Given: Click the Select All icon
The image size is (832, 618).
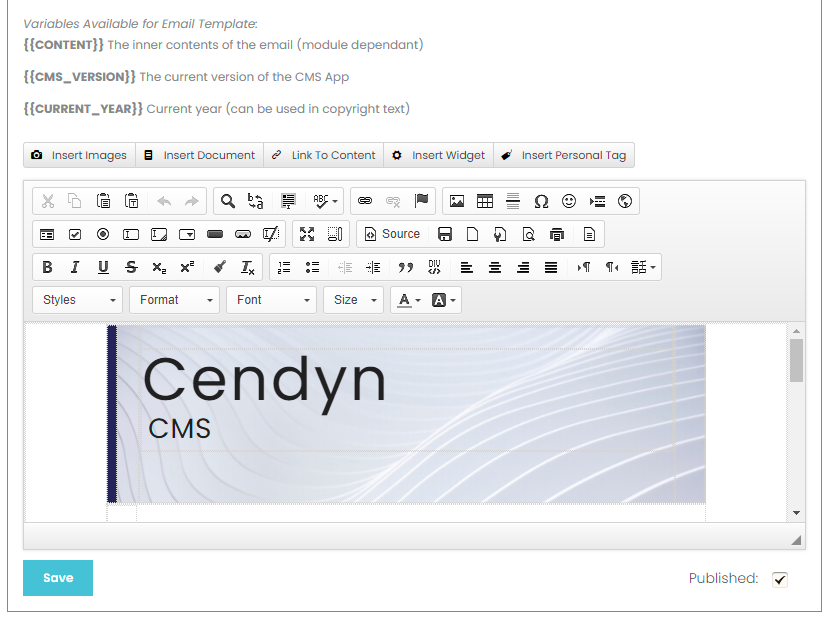Looking at the screenshot, I should (x=288, y=201).
